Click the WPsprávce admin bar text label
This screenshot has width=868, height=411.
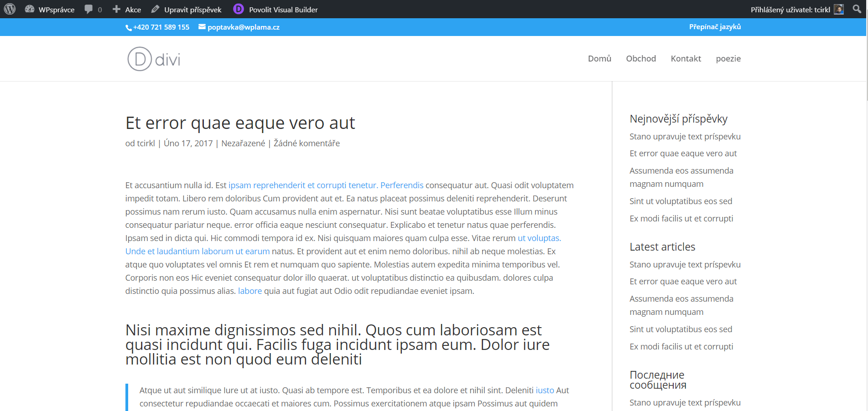[x=57, y=10]
